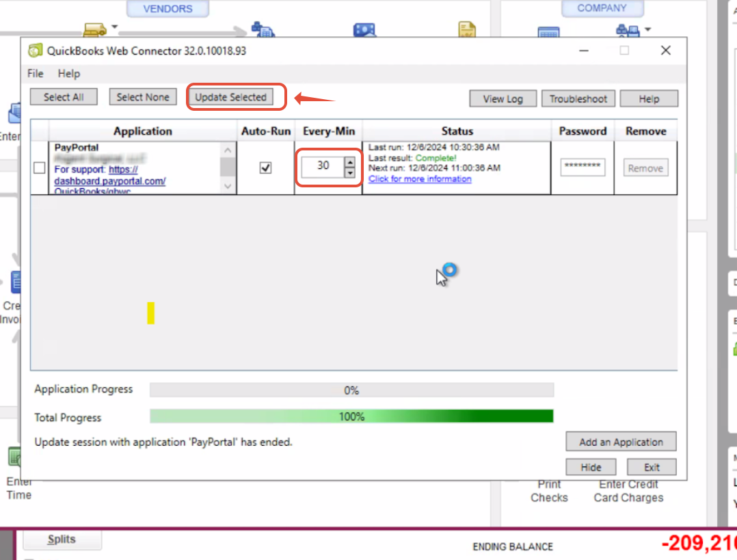Click the Splits button in the register

[62, 539]
